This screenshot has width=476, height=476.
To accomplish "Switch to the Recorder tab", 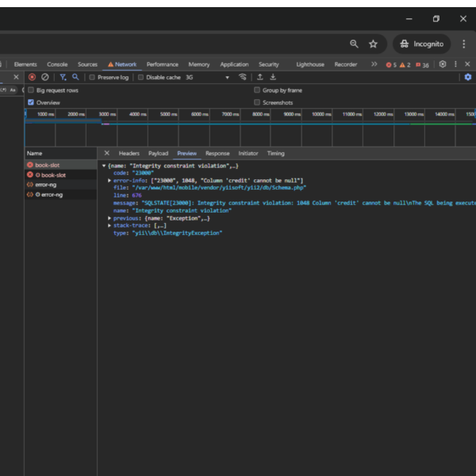I will 346,64.
